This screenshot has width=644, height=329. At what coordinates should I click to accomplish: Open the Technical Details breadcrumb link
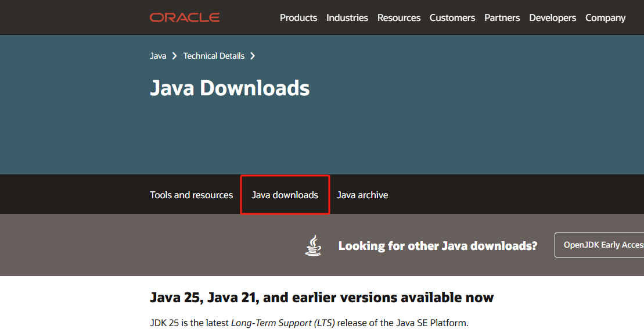pos(214,56)
